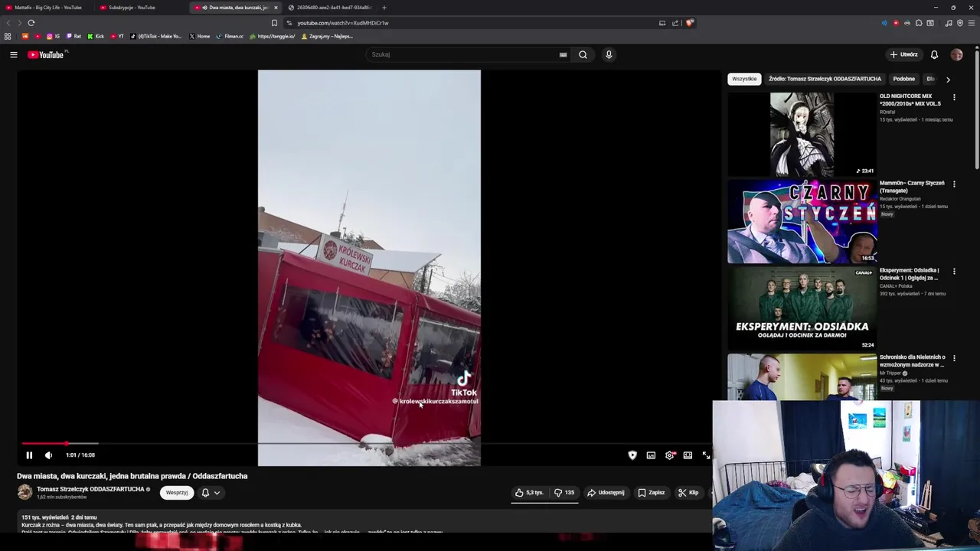Open options for Schronisko dla Nieletnich video
Screen dimensions: 980x551
pyautogui.click(x=954, y=357)
